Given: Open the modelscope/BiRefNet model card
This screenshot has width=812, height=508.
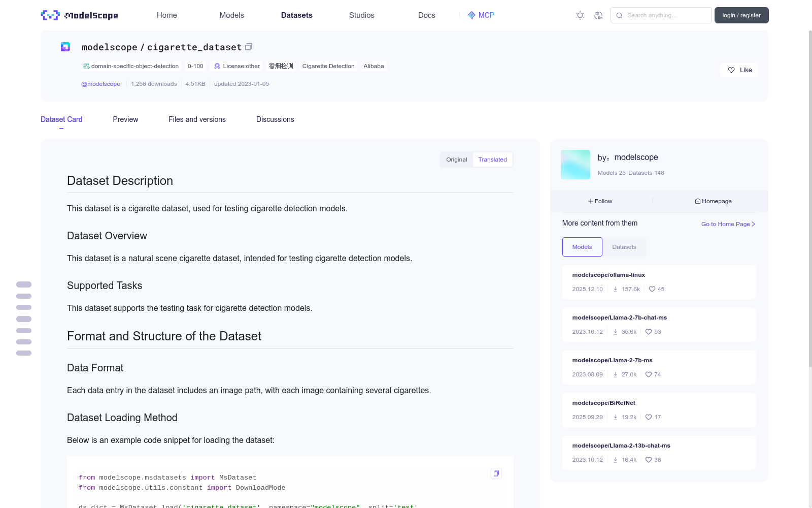Looking at the screenshot, I should pos(659,410).
